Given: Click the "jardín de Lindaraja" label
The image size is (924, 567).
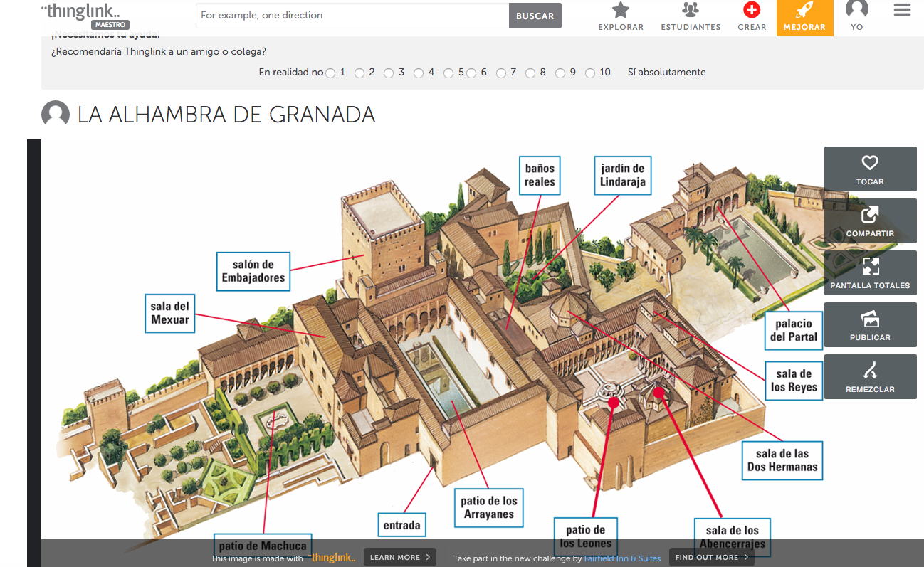Looking at the screenshot, I should click(623, 175).
